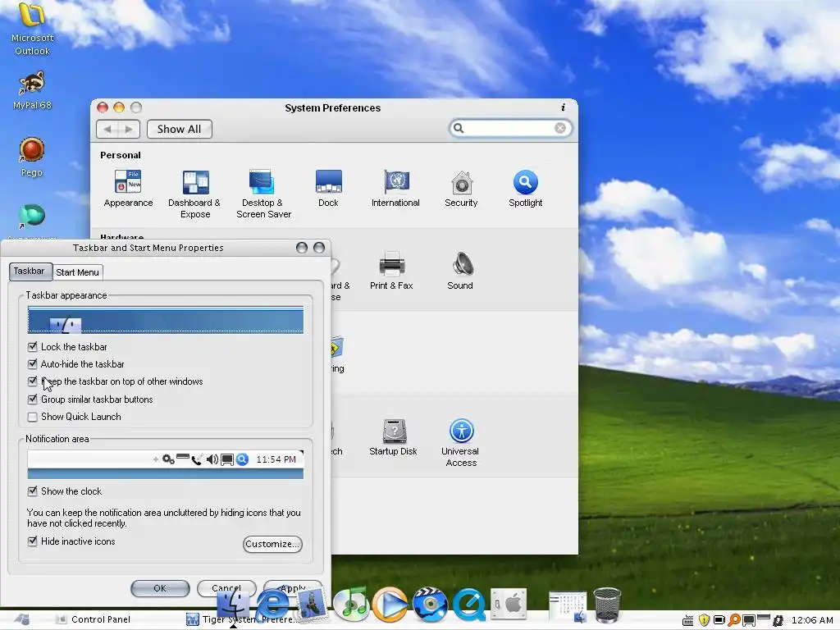Open the Appearance preference pane
Screen dimensions: 840x630
128,188
